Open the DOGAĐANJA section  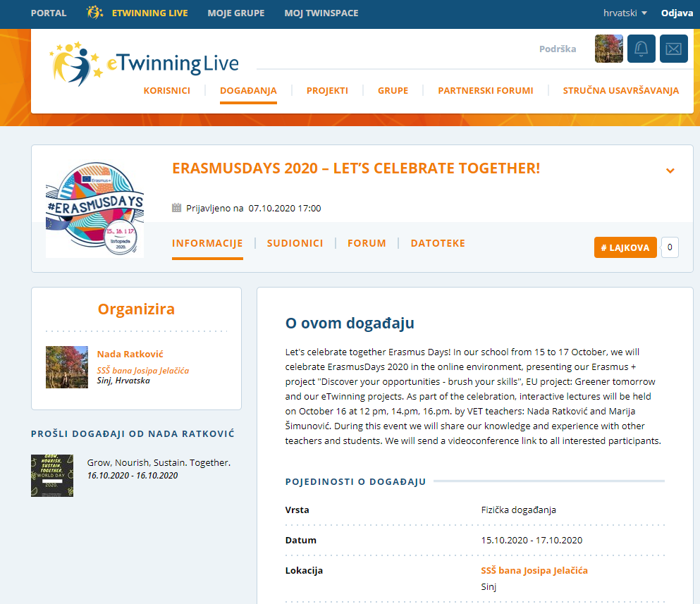click(248, 91)
